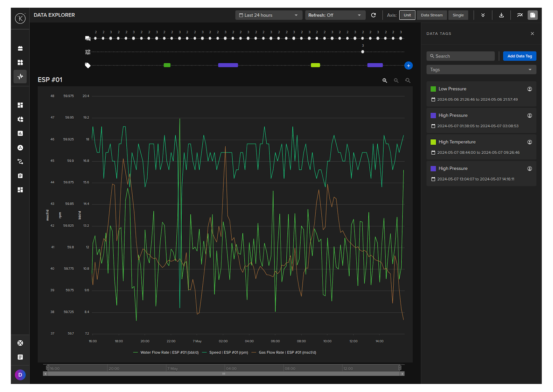This screenshot has height=392, width=553.
Task: Open the Refresh: Off dropdown
Action: [335, 15]
